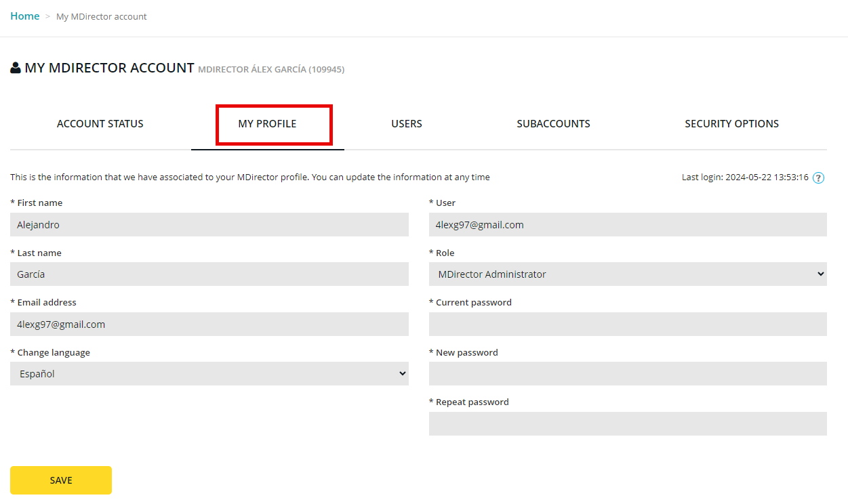Focus the Last name field
848x504 pixels.
click(209, 274)
